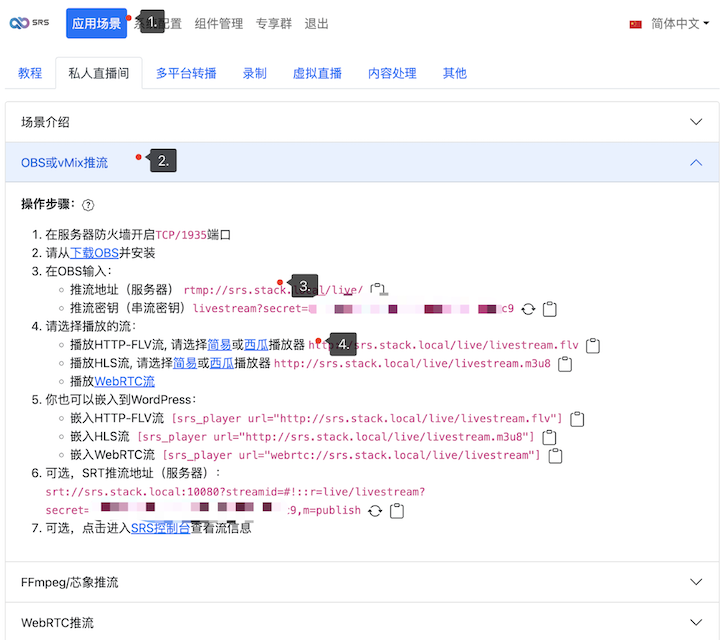Copy the RTMP push server address
Screen dimensions: 720x640
378,290
